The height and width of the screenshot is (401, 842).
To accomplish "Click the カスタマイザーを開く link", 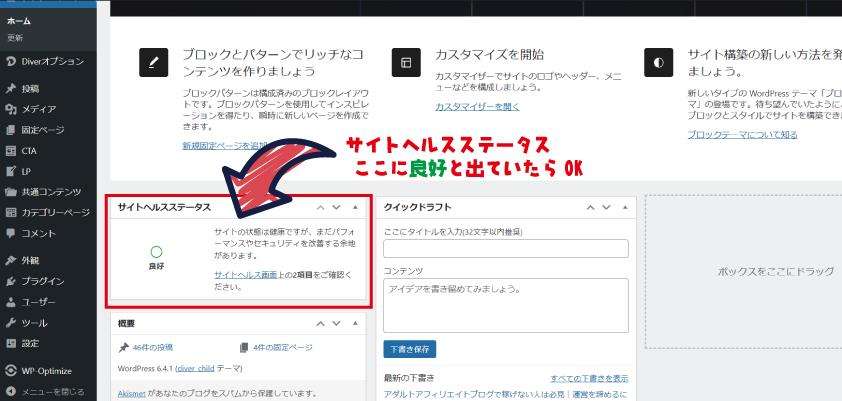I will click(x=477, y=107).
